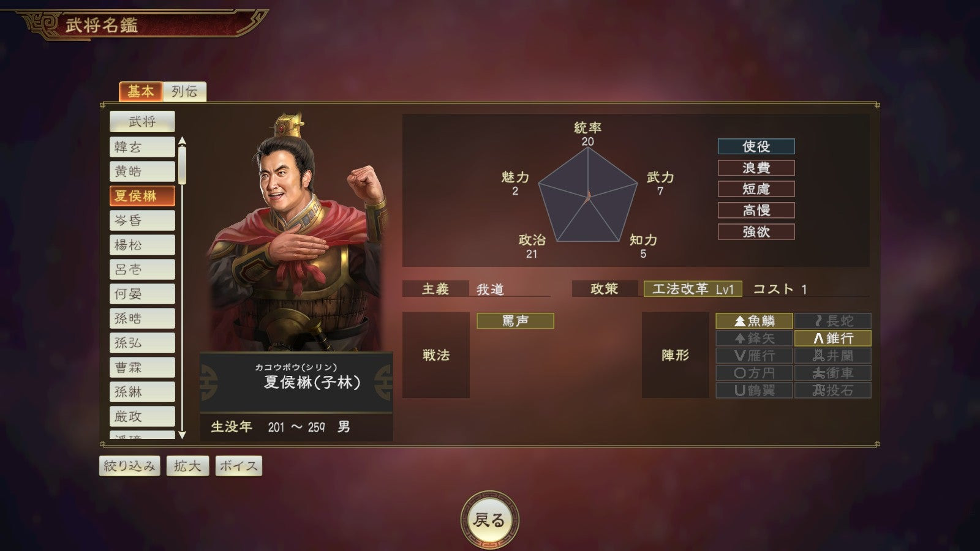Image resolution: width=980 pixels, height=551 pixels.
Task: Click scroll-down arrow of officer list
Action: [182, 435]
